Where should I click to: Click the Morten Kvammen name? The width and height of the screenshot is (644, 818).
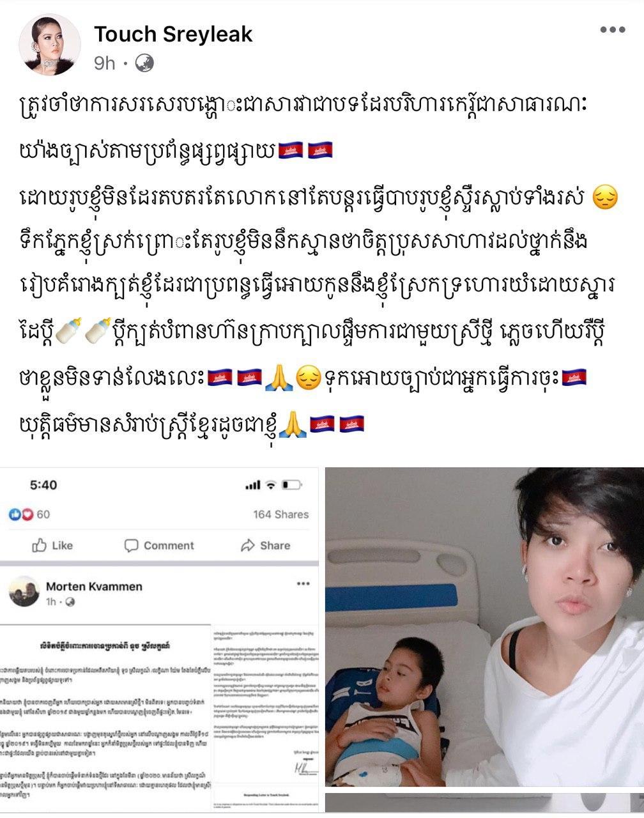pyautogui.click(x=94, y=586)
